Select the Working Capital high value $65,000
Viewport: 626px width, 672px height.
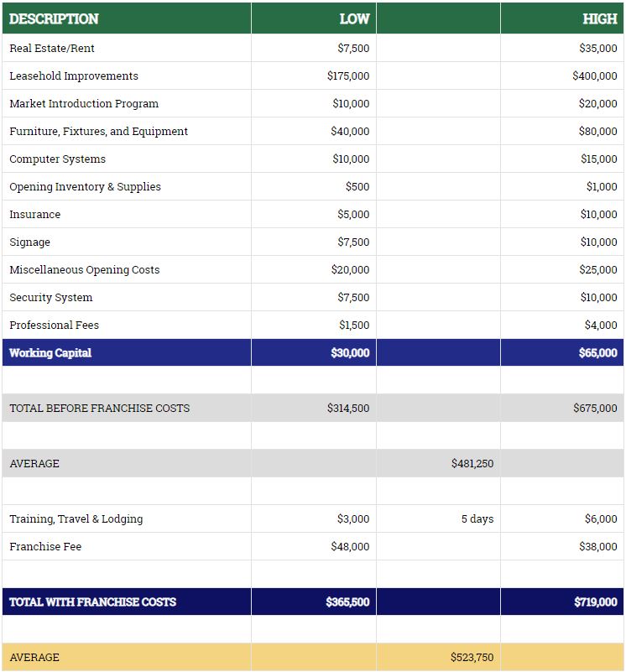click(597, 353)
